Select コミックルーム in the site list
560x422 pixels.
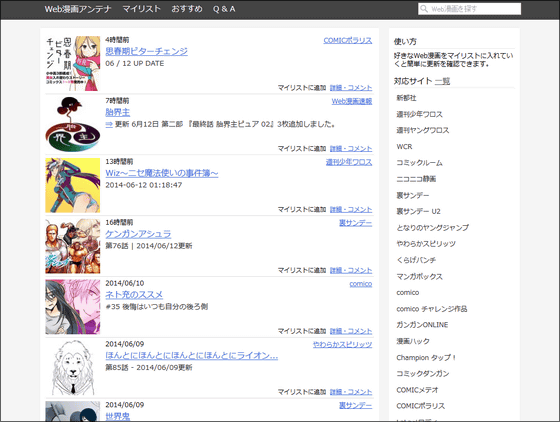click(419, 163)
